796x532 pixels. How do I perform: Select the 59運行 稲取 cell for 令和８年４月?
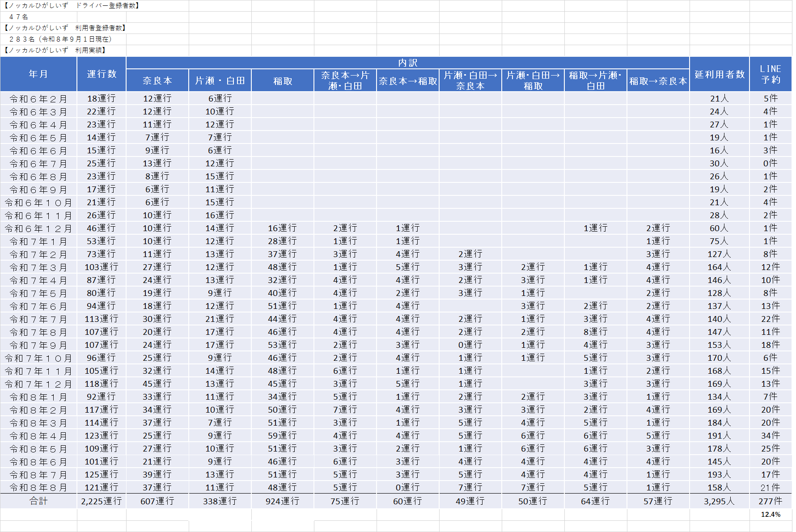point(283,435)
